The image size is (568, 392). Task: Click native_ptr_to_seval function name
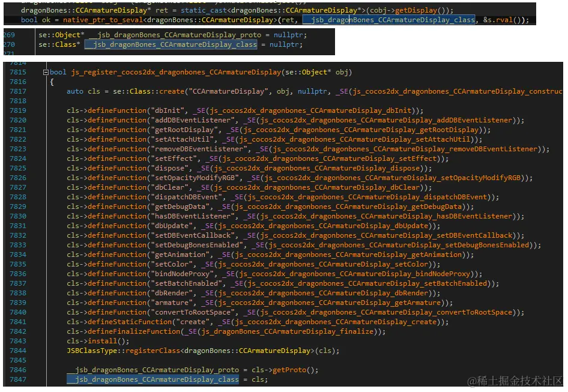tap(103, 20)
